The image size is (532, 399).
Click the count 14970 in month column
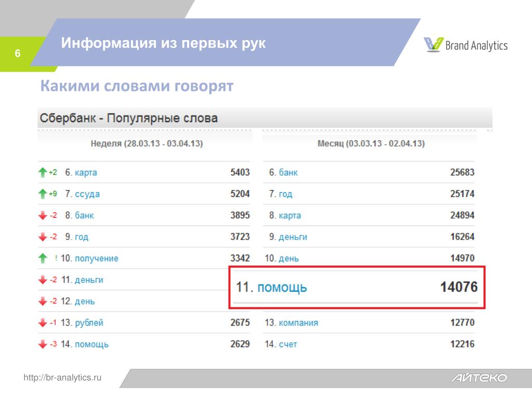(x=462, y=258)
